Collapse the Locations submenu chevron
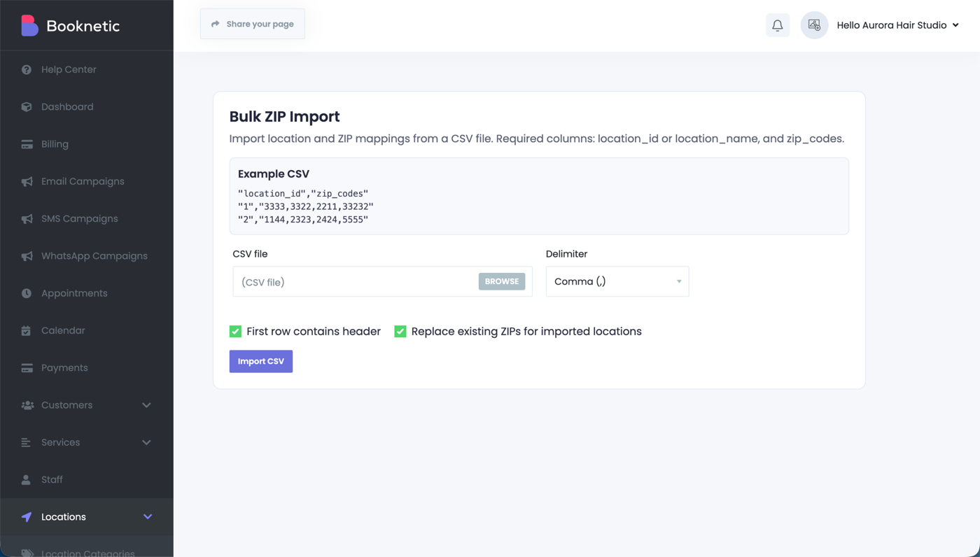This screenshot has height=557, width=980. tap(148, 517)
